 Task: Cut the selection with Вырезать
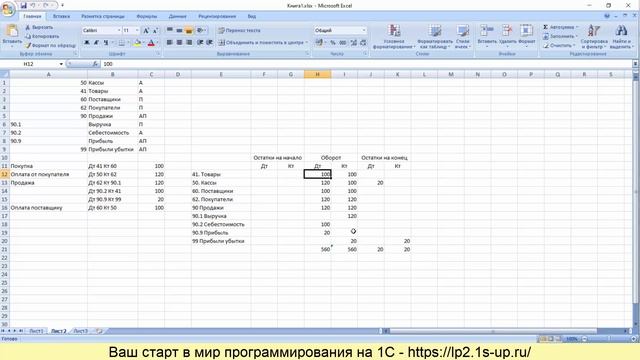(x=39, y=27)
